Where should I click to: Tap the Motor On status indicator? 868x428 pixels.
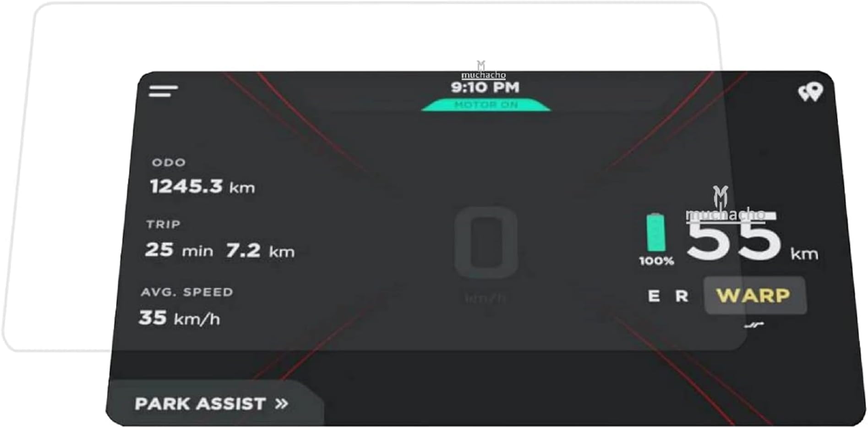tap(486, 105)
